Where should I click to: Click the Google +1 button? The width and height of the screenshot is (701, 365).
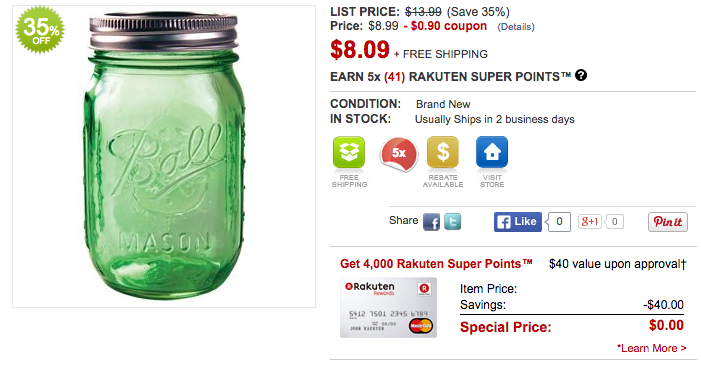pos(590,221)
